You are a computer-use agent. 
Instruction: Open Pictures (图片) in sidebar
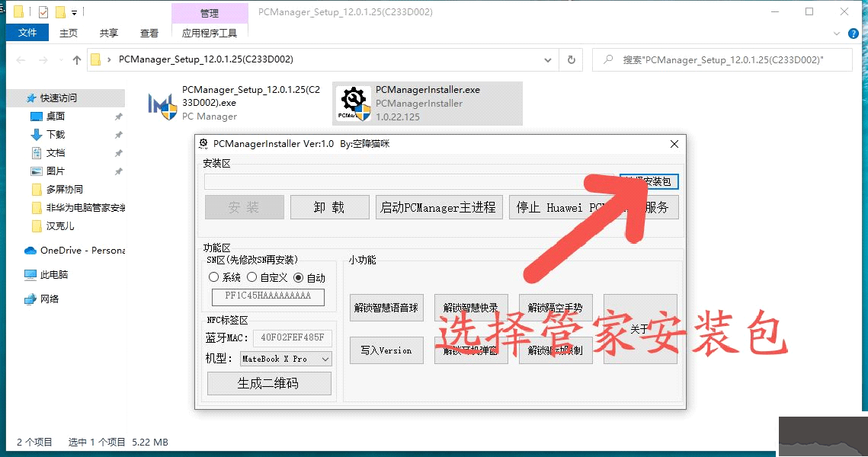[x=56, y=171]
